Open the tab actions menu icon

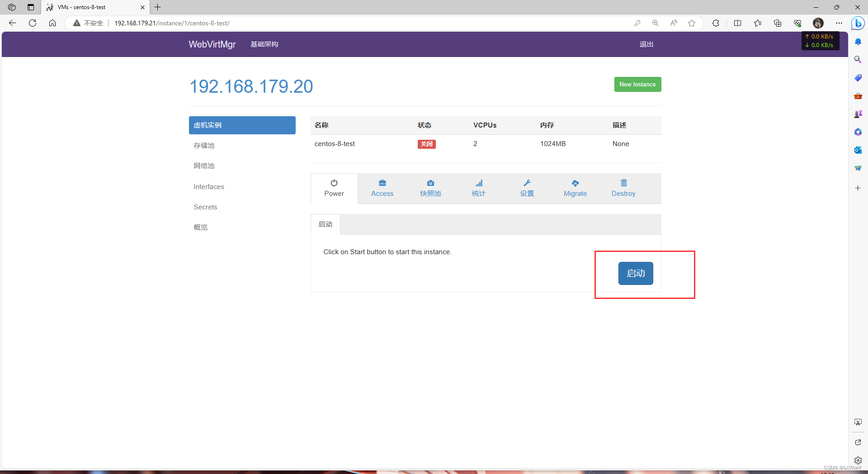click(31, 7)
